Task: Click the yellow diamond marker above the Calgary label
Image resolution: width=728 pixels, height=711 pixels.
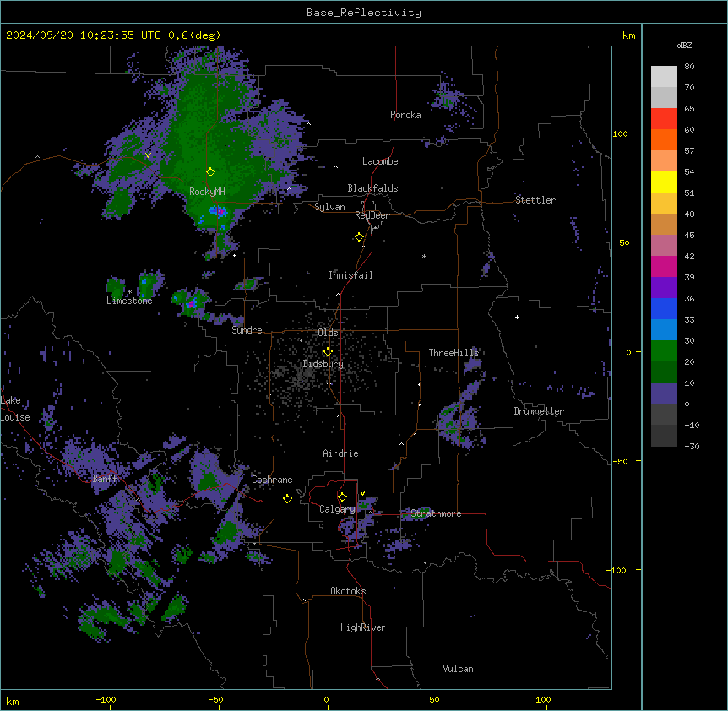Action: tap(342, 497)
